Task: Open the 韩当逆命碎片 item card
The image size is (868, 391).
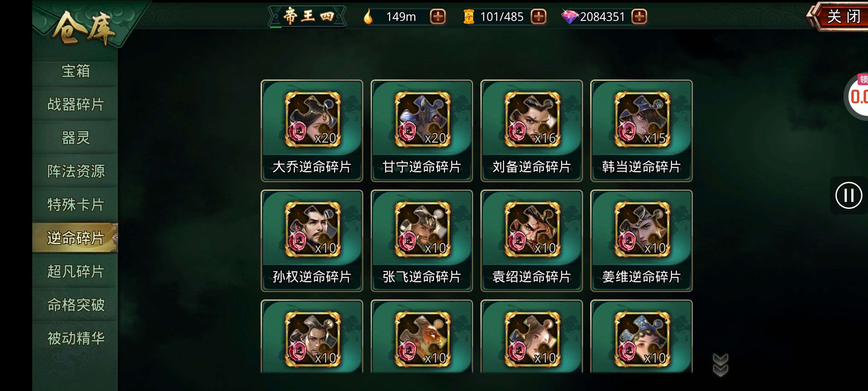Action: pos(642,131)
